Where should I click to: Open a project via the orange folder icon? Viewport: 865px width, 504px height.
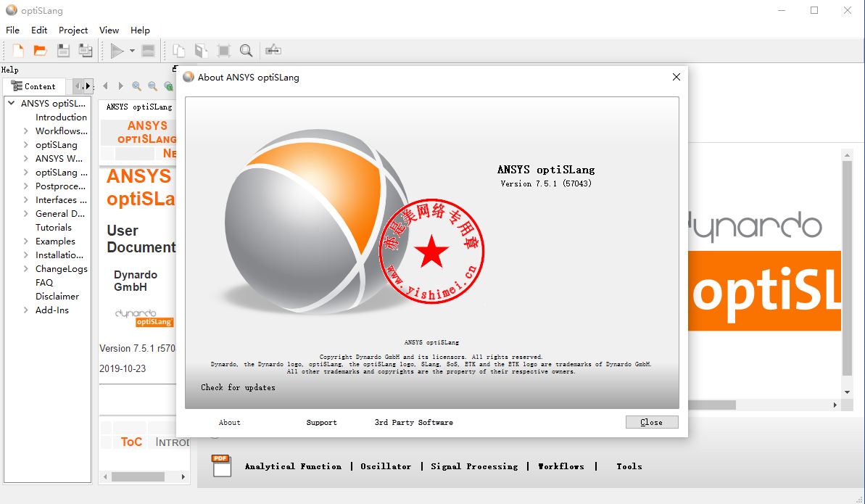tap(41, 51)
